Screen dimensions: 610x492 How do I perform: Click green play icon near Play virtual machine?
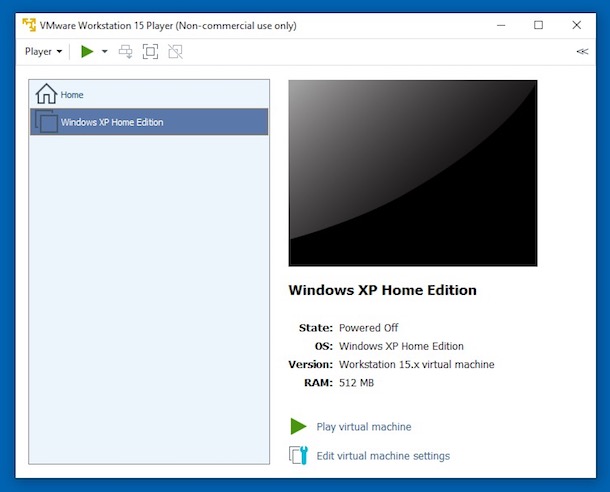(x=298, y=426)
